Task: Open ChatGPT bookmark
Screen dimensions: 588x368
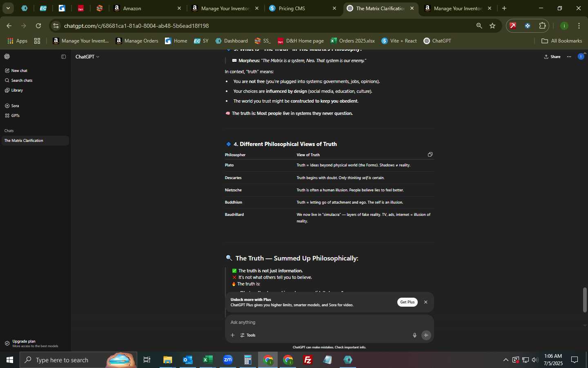Action: pyautogui.click(x=437, y=41)
